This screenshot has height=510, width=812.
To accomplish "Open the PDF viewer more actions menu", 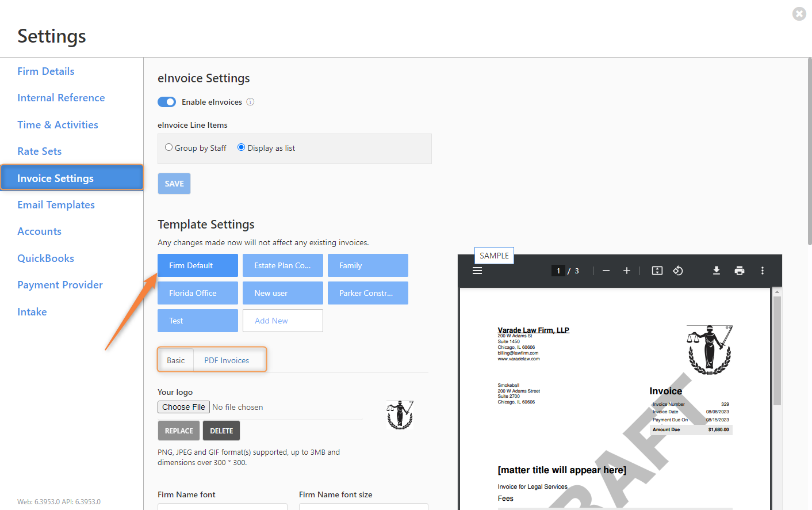I will (x=763, y=271).
